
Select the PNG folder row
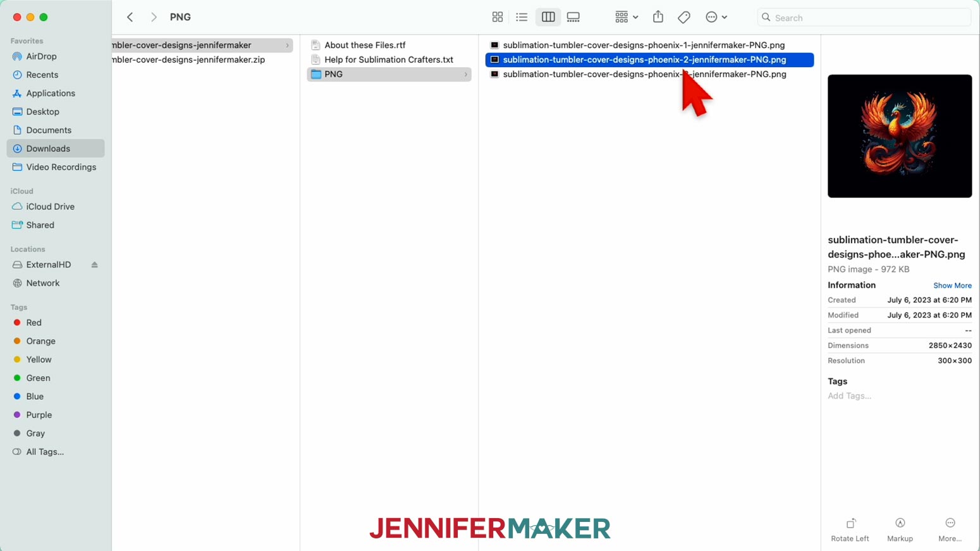click(389, 74)
